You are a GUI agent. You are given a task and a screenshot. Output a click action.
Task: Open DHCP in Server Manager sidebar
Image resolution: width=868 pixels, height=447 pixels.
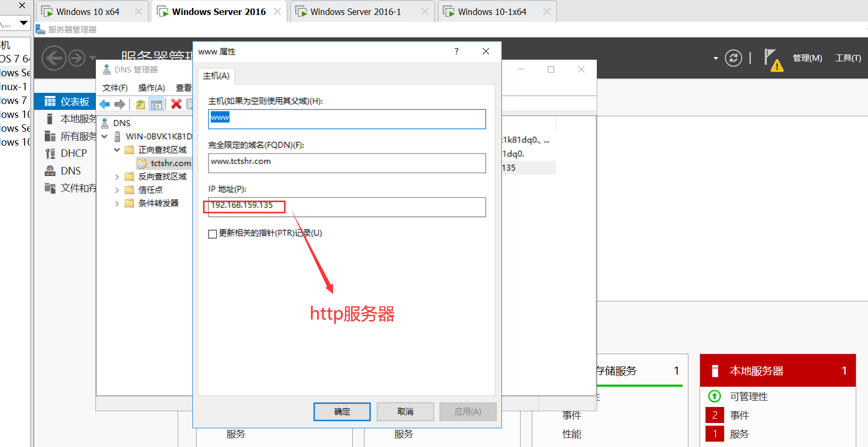click(66, 153)
